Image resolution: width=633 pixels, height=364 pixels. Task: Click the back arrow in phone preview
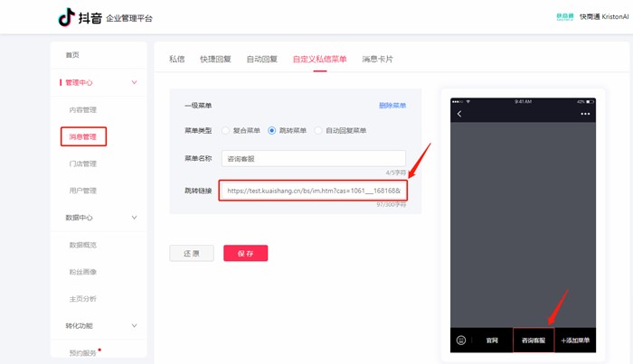[459, 114]
